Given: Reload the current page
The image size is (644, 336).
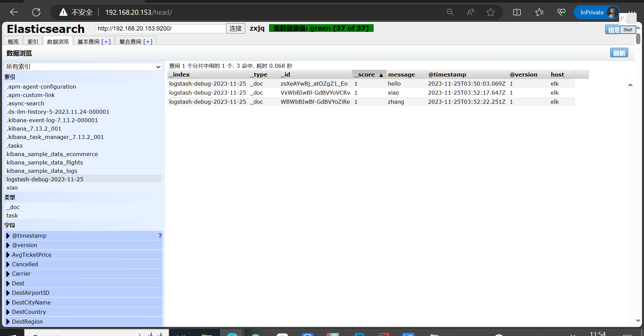Looking at the screenshot, I should [36, 12].
